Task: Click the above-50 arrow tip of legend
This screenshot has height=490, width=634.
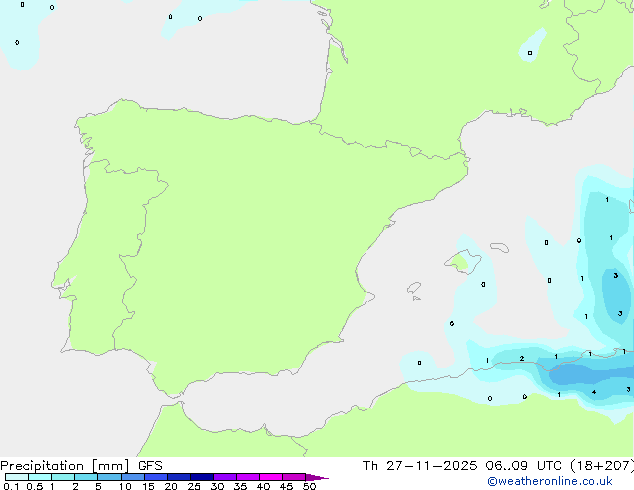Action: 317,477
